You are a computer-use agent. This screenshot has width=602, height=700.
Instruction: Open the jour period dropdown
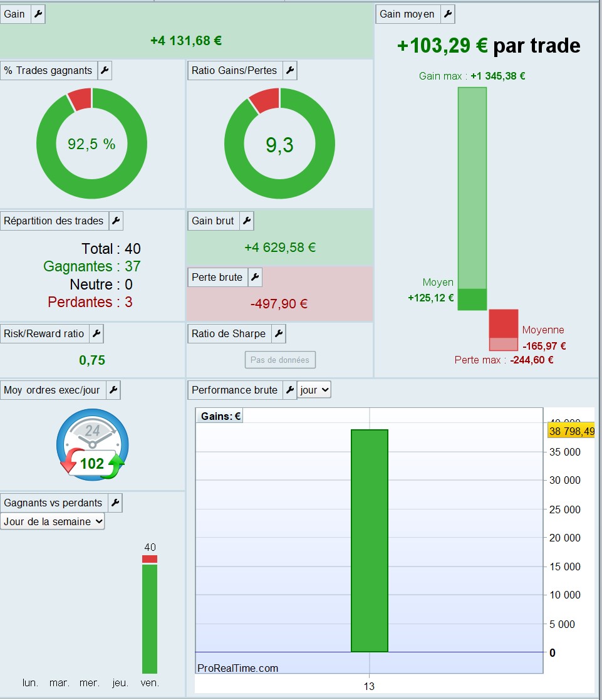pos(314,390)
